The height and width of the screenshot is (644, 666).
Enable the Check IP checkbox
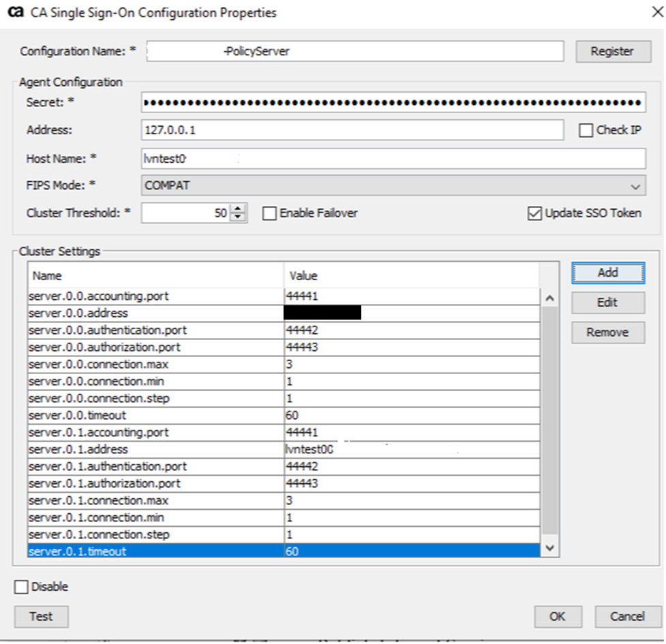click(x=586, y=131)
